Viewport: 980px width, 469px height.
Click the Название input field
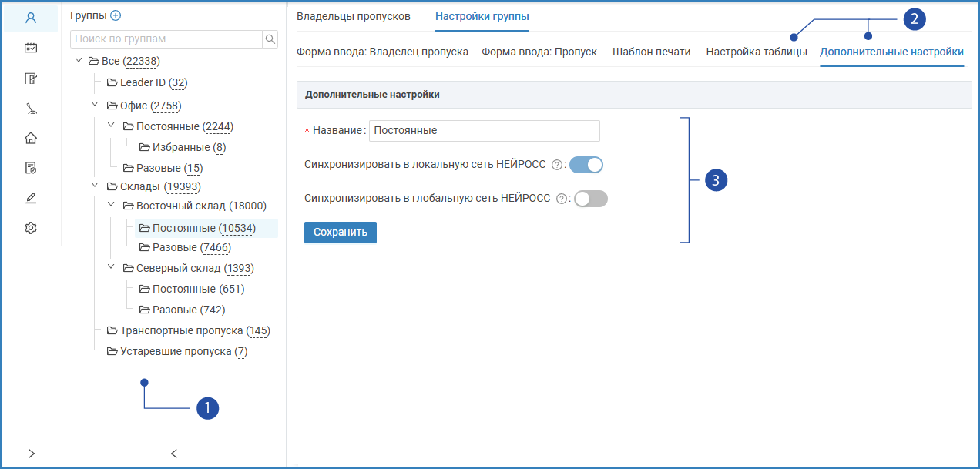click(484, 131)
